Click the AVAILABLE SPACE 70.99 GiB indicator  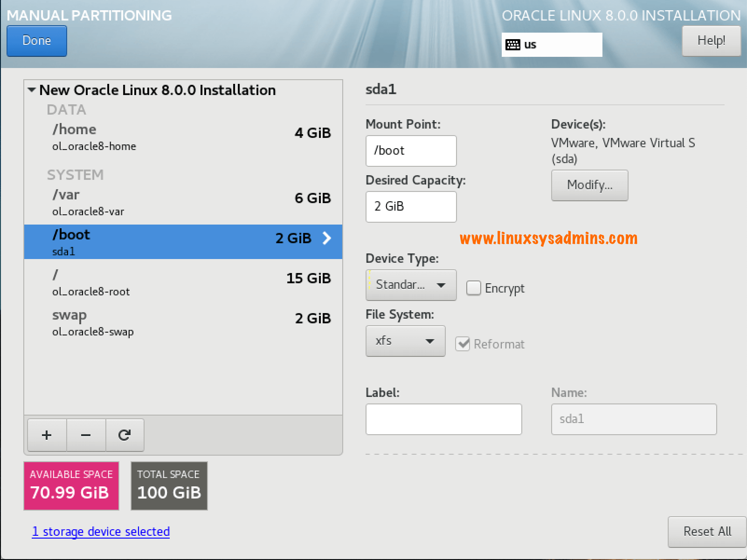[x=71, y=485]
